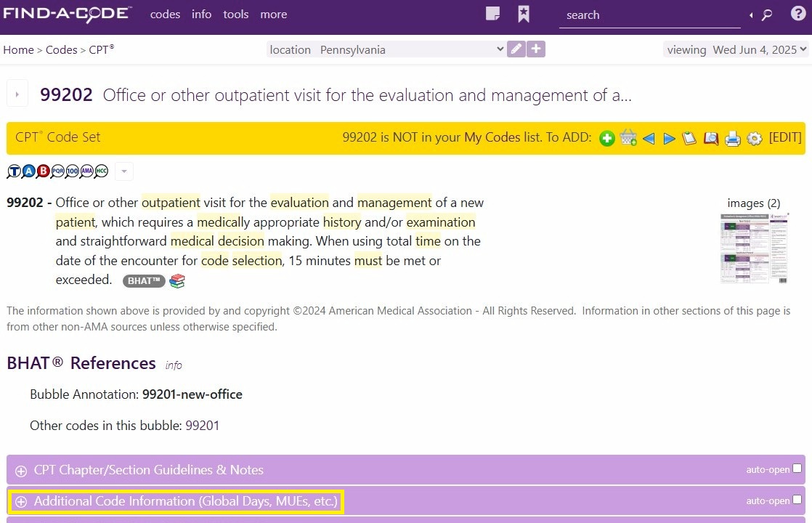Open the help question mark icon

coord(798,14)
